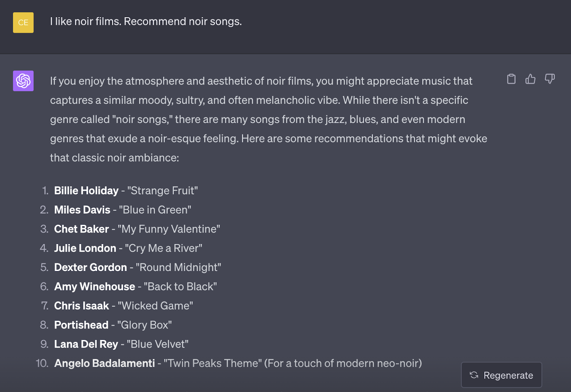
Task: Mark the response with thumbs down
Action: pyautogui.click(x=550, y=79)
